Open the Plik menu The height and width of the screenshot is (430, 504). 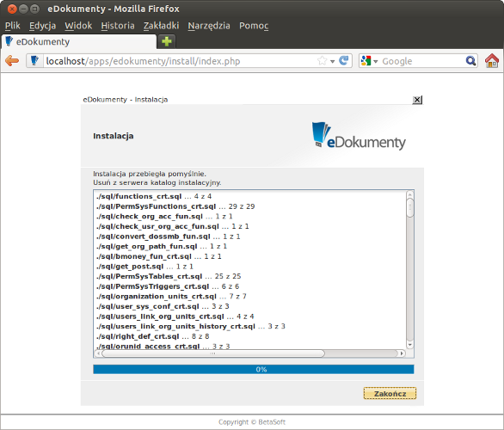coord(13,26)
